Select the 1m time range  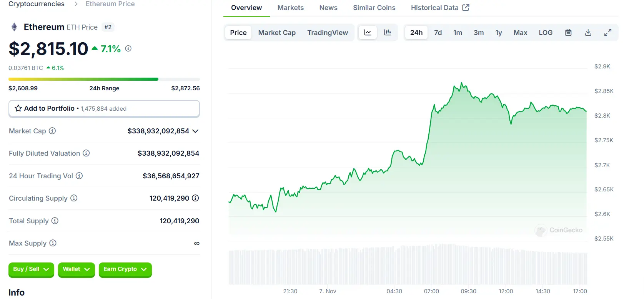[458, 33]
